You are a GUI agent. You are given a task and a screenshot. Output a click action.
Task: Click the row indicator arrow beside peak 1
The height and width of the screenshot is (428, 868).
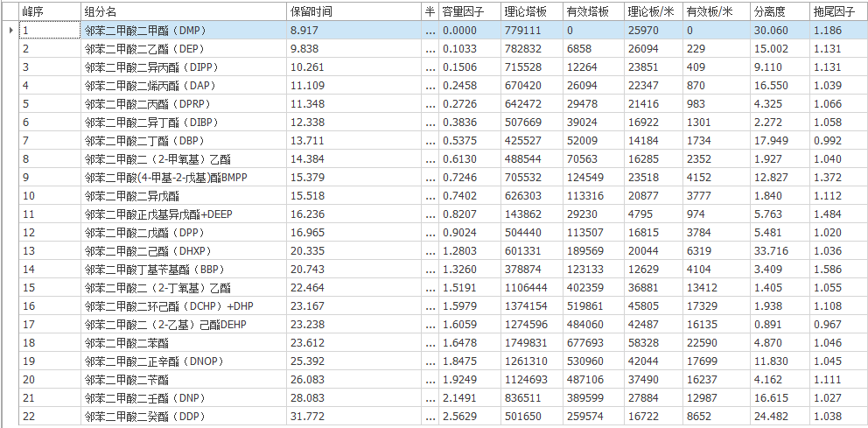10,31
